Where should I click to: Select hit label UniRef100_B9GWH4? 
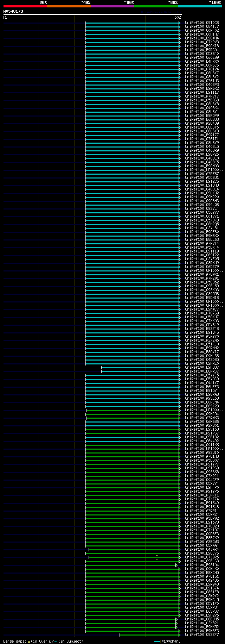click(202, 38)
